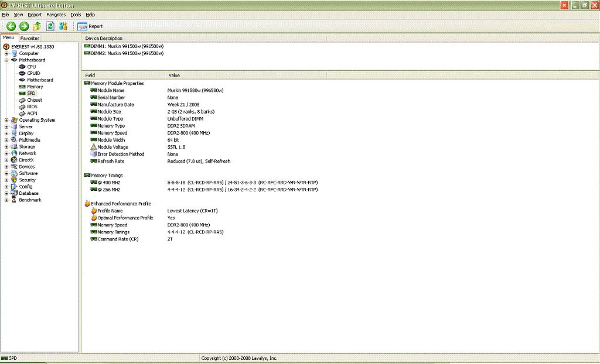Expand the Operating System tree node

pyautogui.click(x=6, y=120)
